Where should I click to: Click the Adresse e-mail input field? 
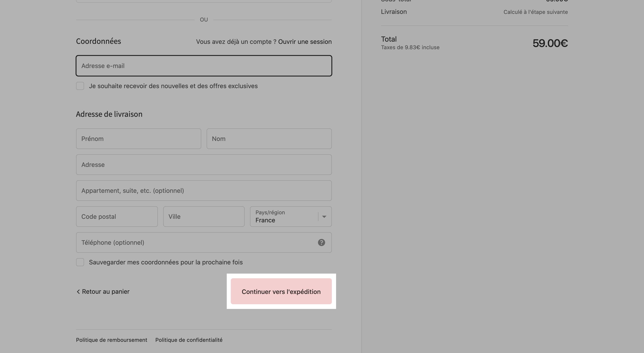tap(204, 66)
